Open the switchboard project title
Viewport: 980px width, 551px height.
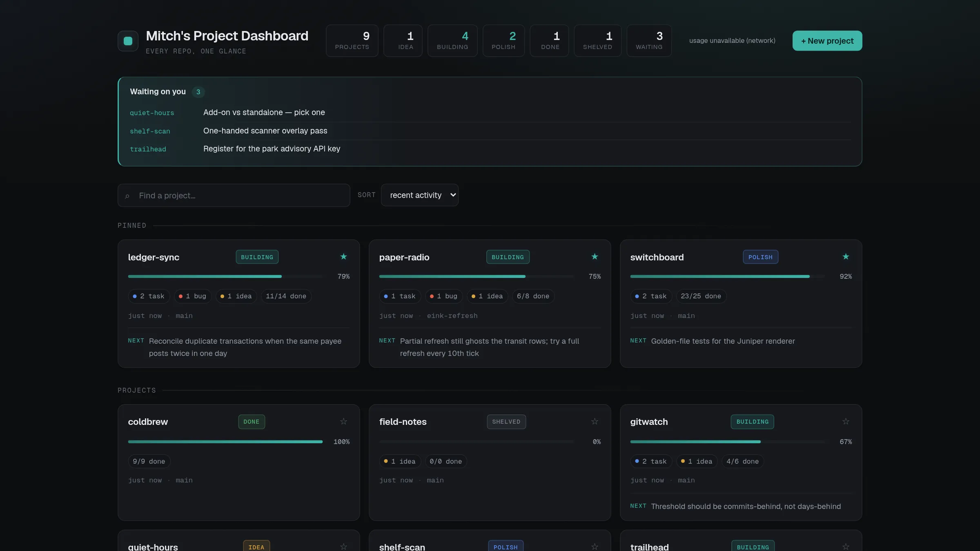[657, 257]
